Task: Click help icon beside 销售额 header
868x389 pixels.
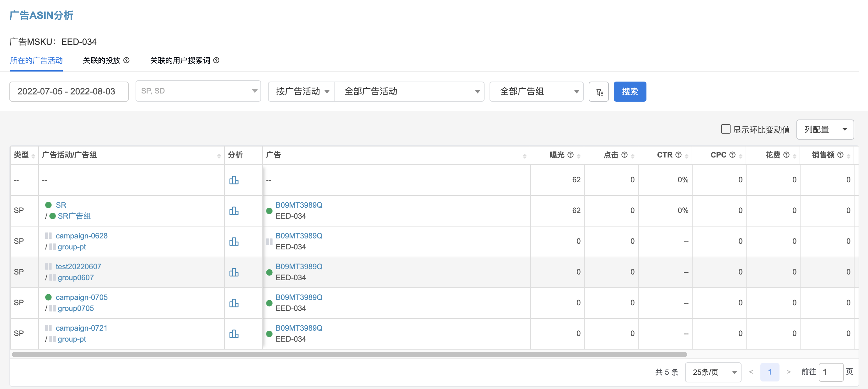Action: pyautogui.click(x=840, y=155)
